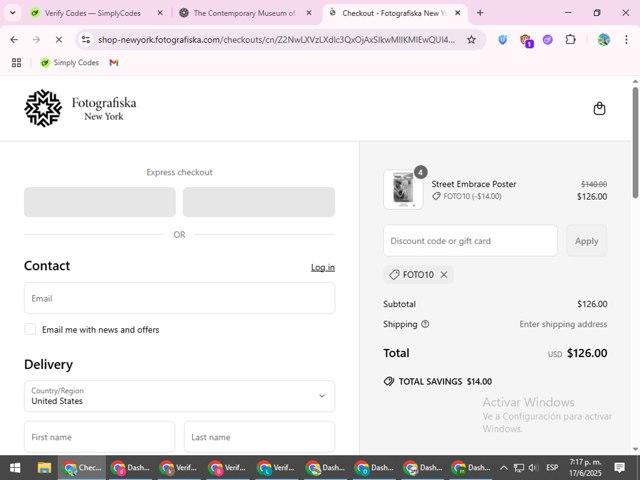Click the Fotografiska New York logo
The width and height of the screenshot is (640, 480).
pyautogui.click(x=80, y=108)
